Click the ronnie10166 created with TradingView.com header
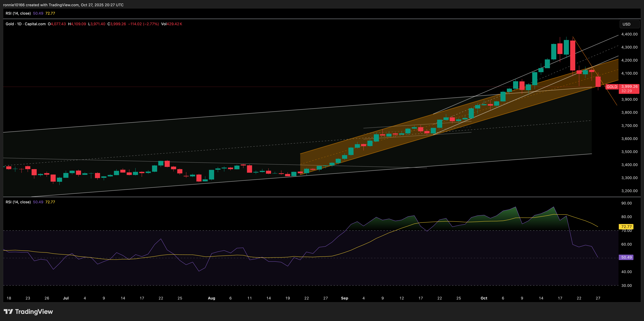644x321 pixels. pos(63,5)
